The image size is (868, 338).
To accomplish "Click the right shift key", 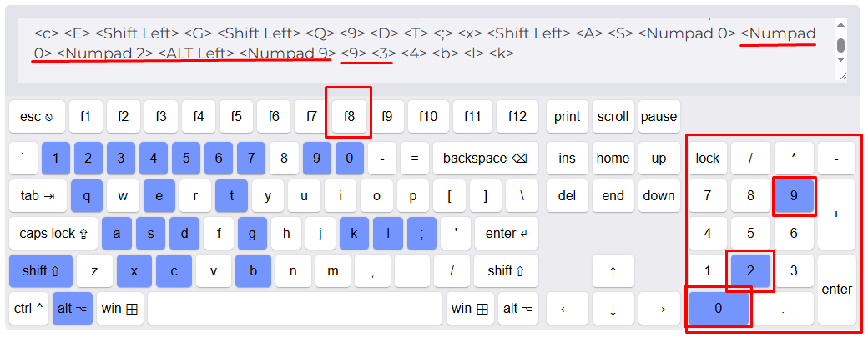I will pos(506,271).
